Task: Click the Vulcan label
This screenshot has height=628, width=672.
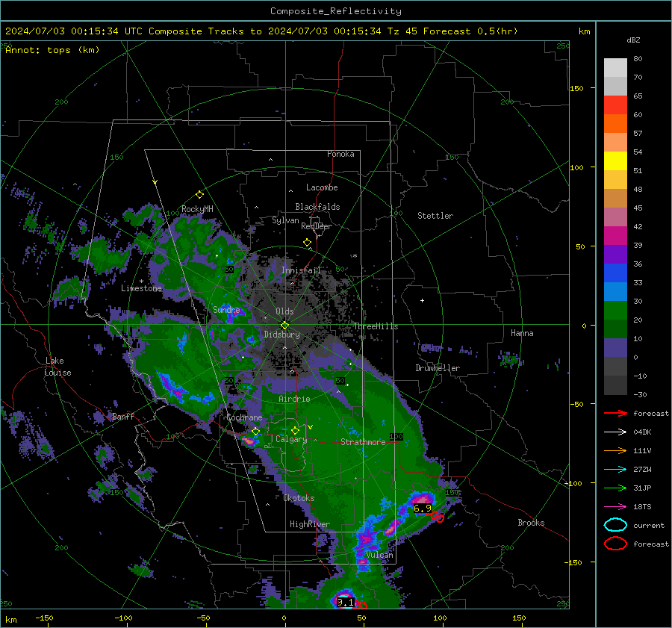Action: pos(380,555)
